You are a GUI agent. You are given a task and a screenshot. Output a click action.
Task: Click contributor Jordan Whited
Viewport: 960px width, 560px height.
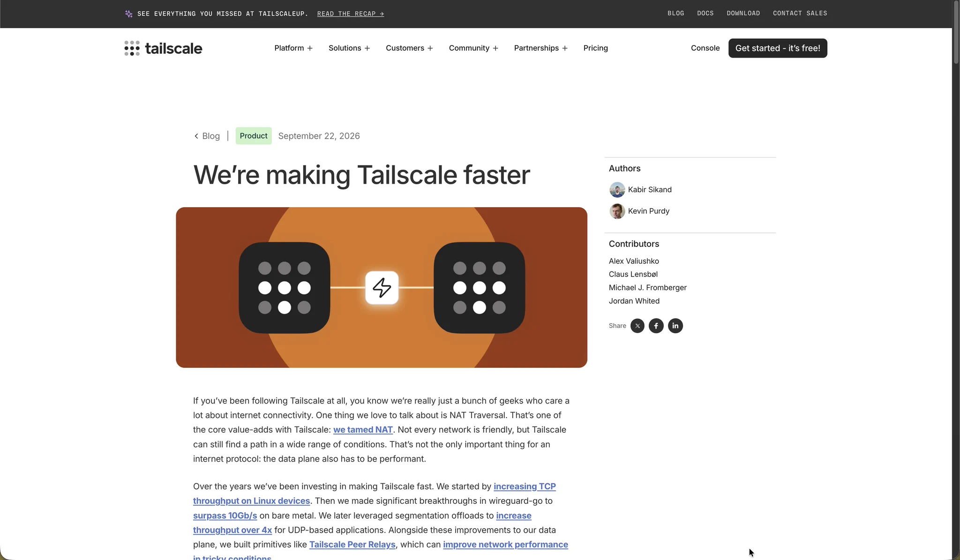click(634, 301)
